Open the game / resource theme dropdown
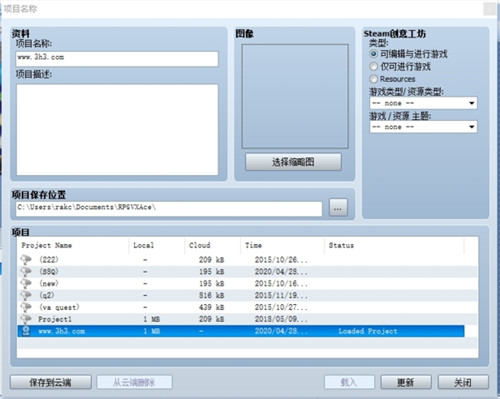This screenshot has height=399, width=500. [423, 127]
